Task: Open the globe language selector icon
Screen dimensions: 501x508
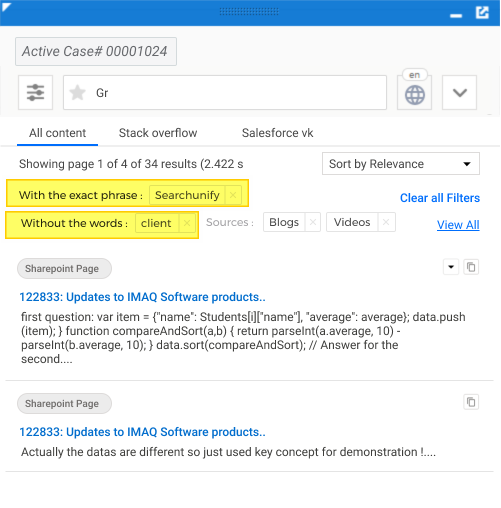Action: [x=414, y=95]
